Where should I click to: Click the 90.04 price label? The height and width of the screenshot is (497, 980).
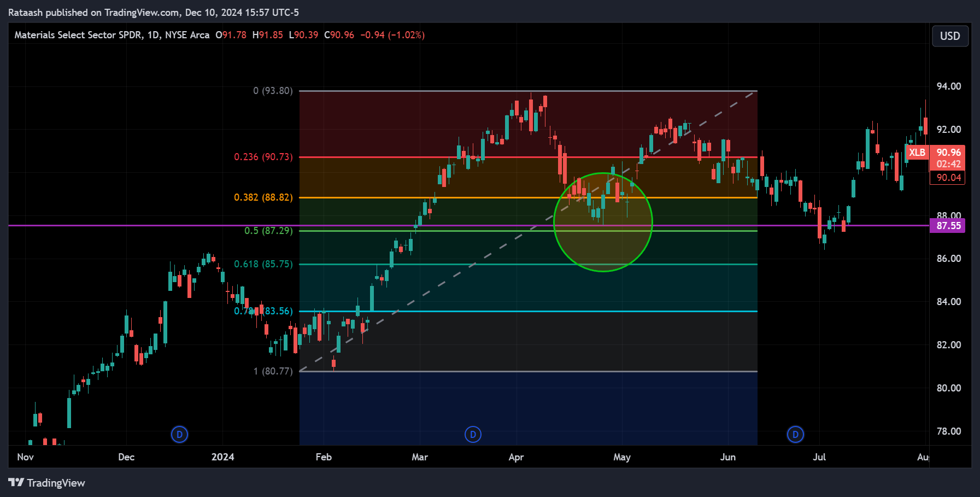pos(948,178)
